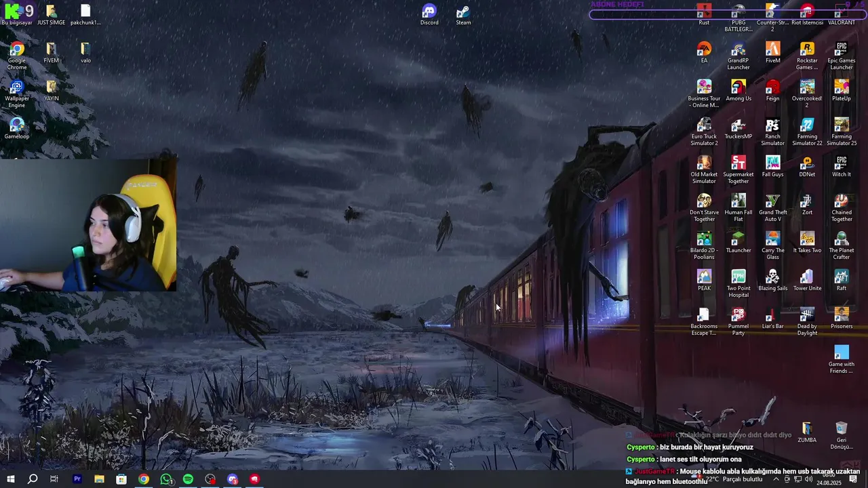Screen dimensions: 868x488
Task: Select the PUBG Battlegrounds shortcut
Action: 738,18
